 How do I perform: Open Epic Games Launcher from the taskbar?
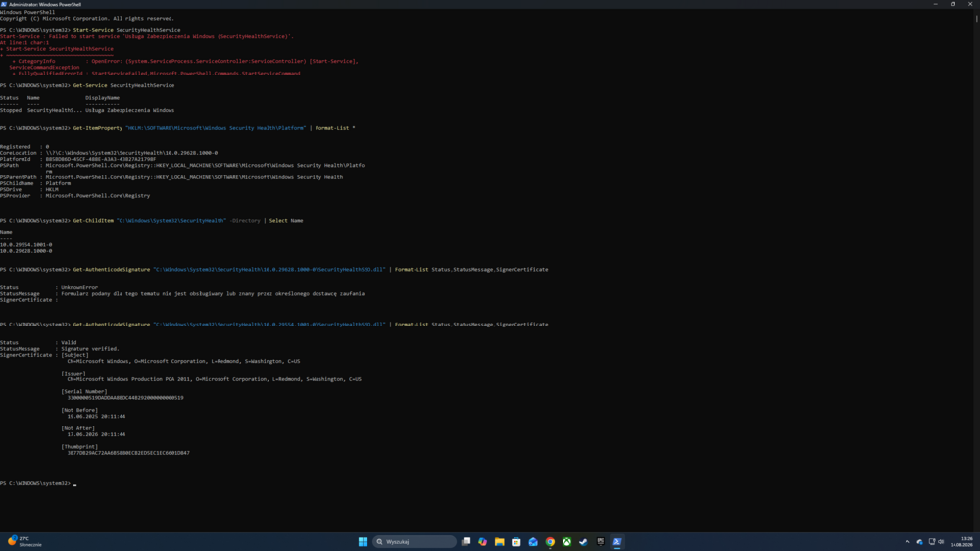click(x=600, y=541)
